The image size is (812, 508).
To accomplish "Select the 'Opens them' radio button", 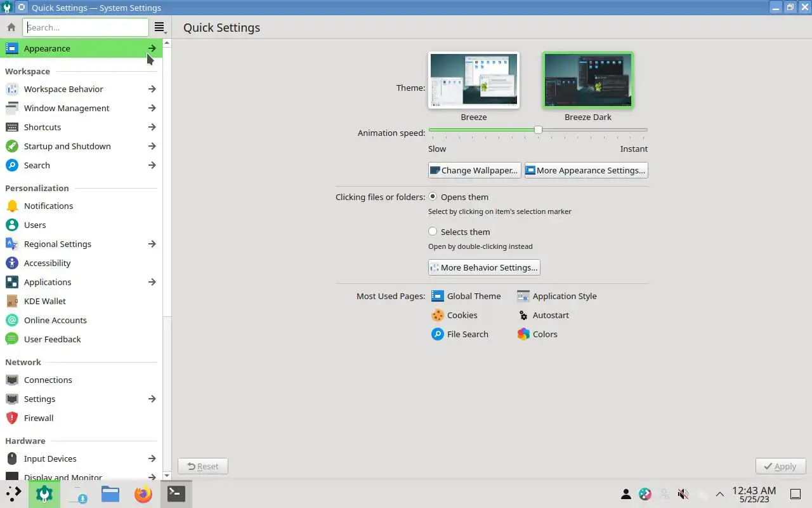I will coord(433,197).
